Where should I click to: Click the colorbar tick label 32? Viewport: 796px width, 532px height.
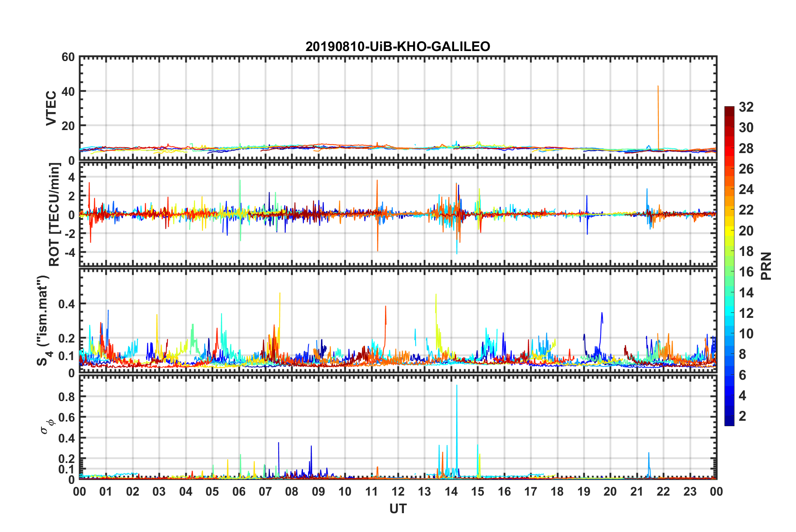[x=746, y=107]
